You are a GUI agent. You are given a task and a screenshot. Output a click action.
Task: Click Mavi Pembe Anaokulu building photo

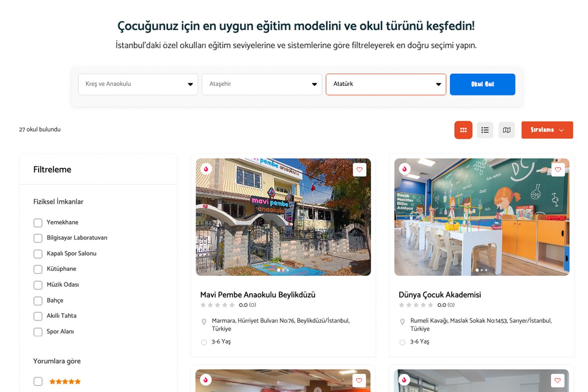point(283,217)
